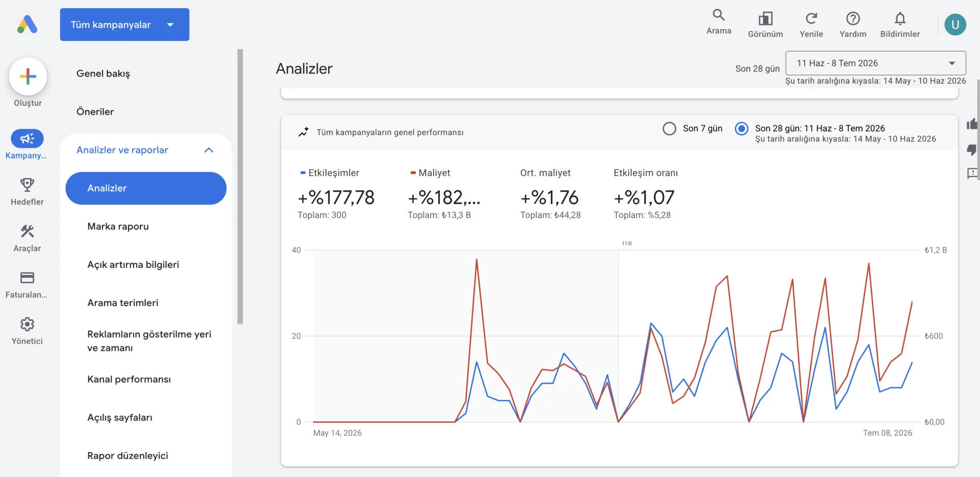Viewport: 980px width, 477px height.
Task: Select the Analizler menu item
Action: click(x=146, y=188)
